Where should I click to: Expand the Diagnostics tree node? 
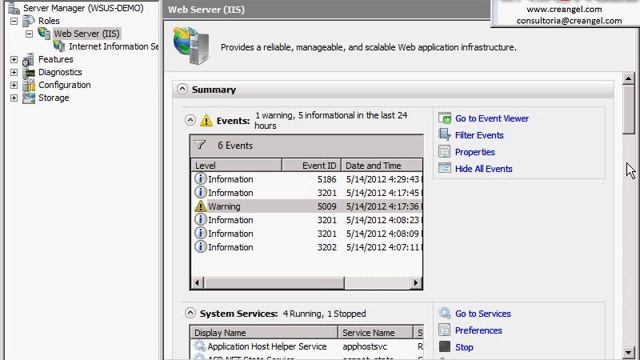[14, 72]
